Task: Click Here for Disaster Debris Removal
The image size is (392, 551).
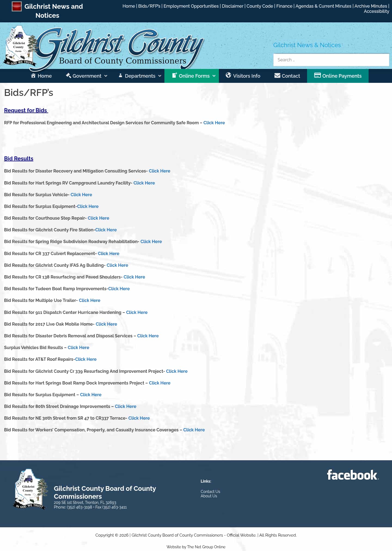Action: [x=148, y=336]
